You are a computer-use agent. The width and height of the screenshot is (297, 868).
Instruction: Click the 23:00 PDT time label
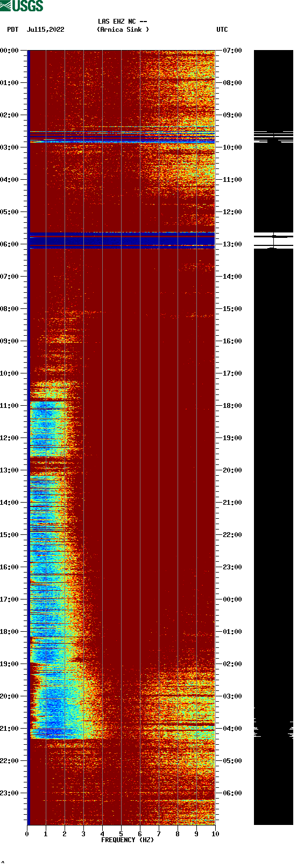tap(10, 793)
